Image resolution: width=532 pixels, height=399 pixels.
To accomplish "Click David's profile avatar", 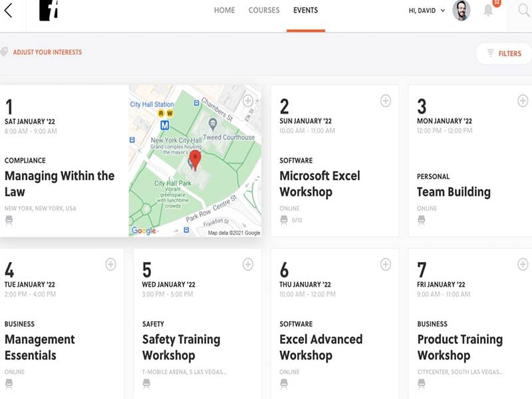I will tap(461, 11).
